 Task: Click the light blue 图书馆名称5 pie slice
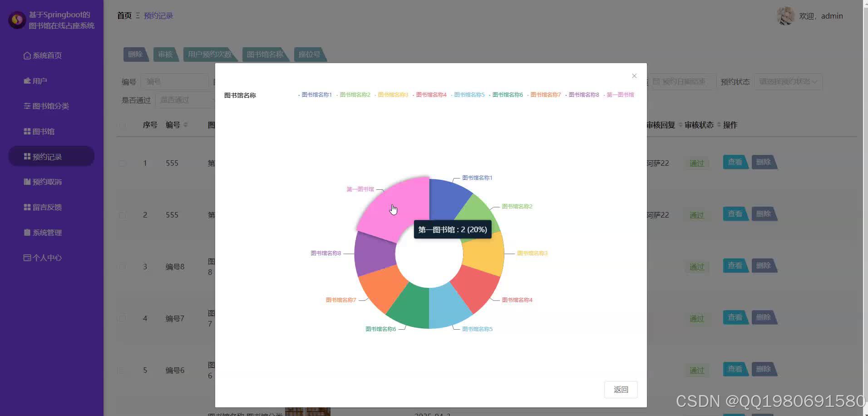click(x=447, y=307)
